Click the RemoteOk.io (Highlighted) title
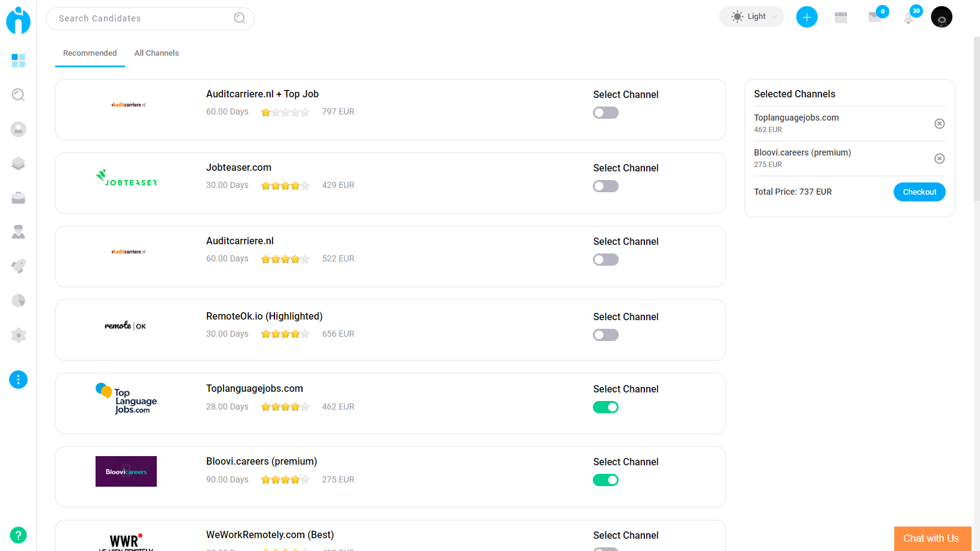The height and width of the screenshot is (551, 980). 265,317
